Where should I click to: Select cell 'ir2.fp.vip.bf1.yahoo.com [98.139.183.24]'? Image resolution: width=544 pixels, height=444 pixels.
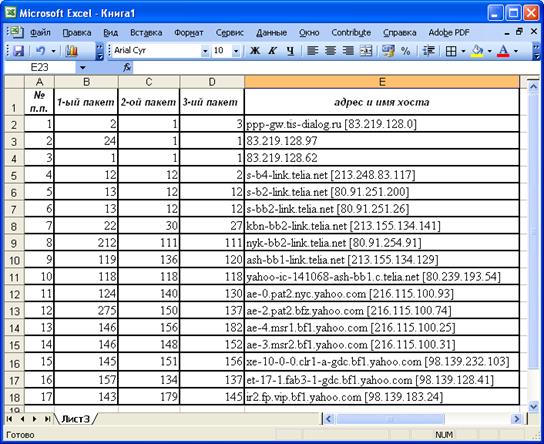tap(382, 396)
